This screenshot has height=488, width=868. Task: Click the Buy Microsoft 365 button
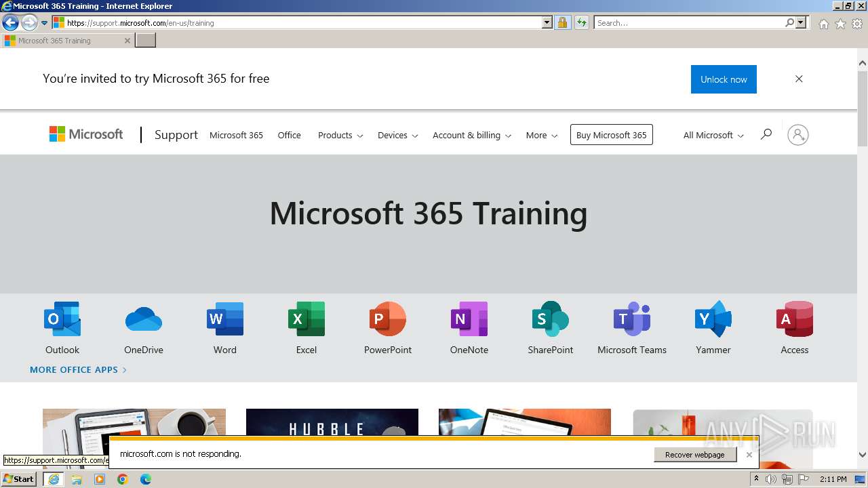(612, 135)
